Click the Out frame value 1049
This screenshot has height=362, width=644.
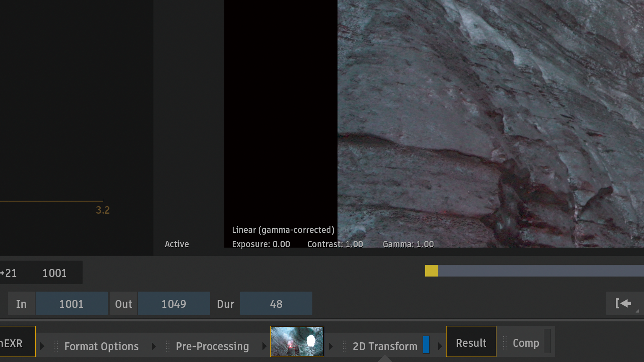[x=174, y=304]
